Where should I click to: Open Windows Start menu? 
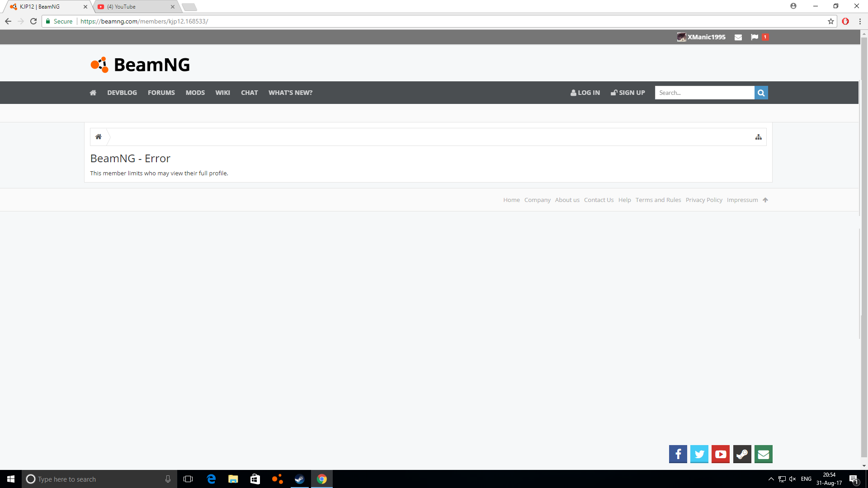pos(11,479)
